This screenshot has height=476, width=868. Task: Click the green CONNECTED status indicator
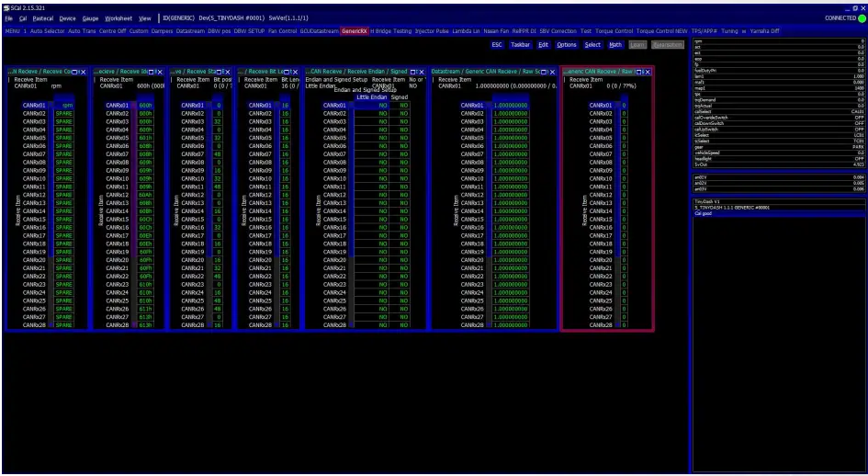(x=862, y=18)
